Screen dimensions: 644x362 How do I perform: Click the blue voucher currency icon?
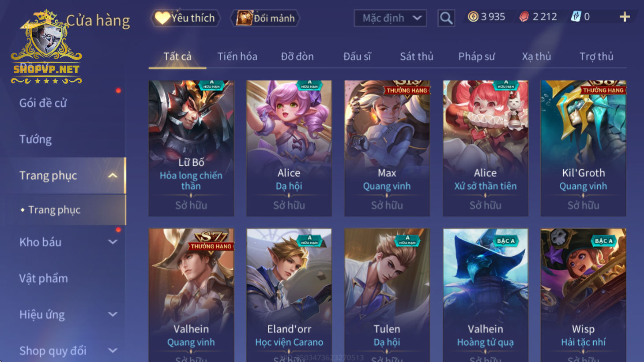576,17
